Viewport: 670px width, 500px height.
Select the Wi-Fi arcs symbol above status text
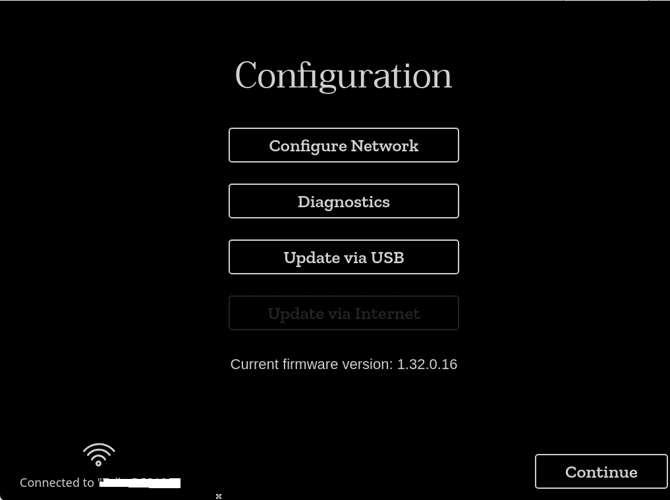(x=99, y=455)
